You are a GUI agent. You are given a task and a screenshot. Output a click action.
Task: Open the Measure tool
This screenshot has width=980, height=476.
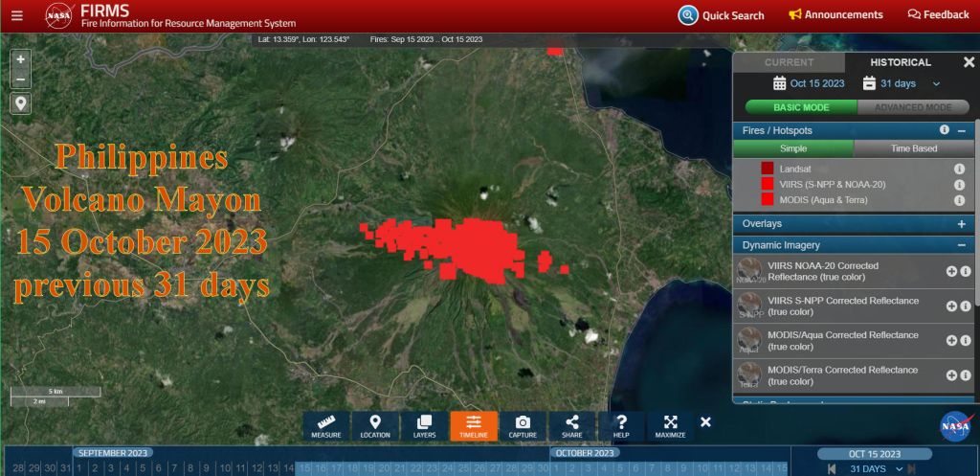(326, 426)
